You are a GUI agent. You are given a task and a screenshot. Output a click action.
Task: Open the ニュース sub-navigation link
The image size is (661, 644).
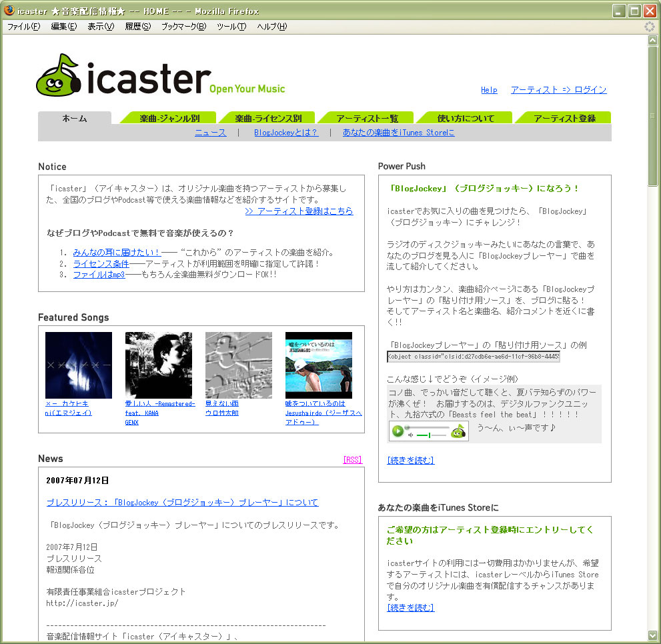[x=210, y=133]
